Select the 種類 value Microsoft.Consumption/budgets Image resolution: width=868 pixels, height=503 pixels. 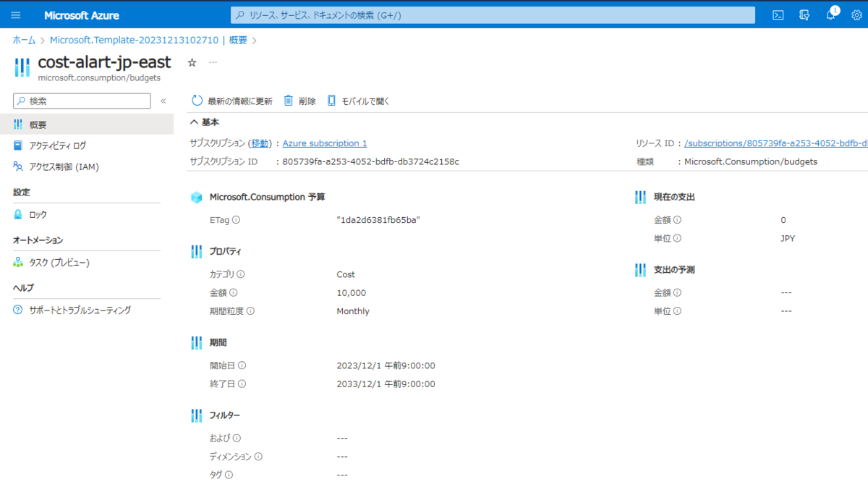click(x=751, y=161)
